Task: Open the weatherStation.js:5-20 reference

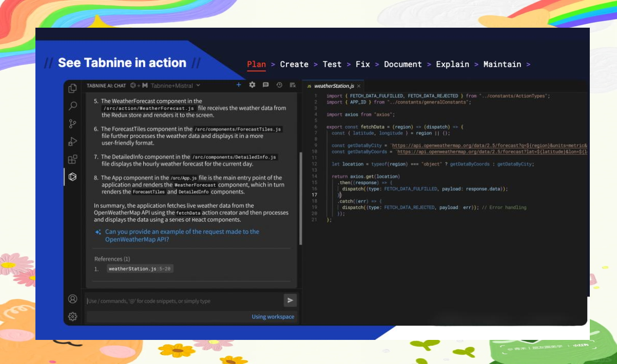Action: pos(140,269)
